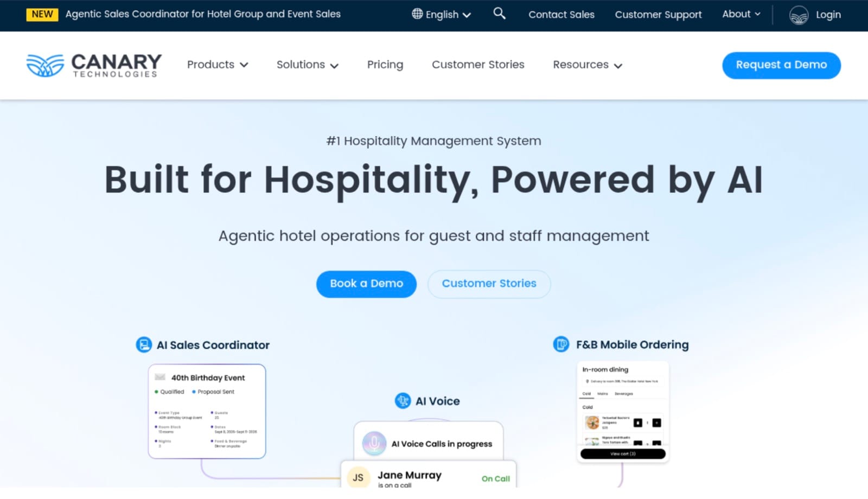Click 'Built for Hospitality, Powered by AI' headline
Viewport: 868px width, 499px height.
tap(433, 180)
